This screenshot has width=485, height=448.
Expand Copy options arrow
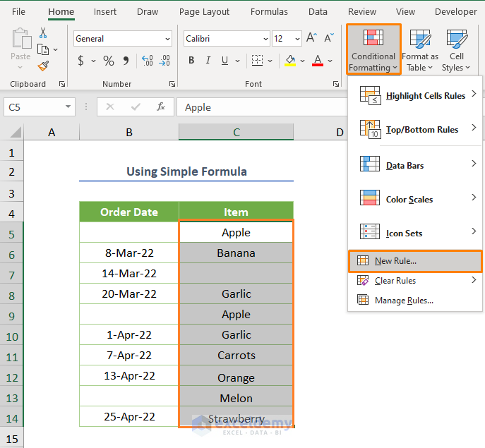[55, 49]
